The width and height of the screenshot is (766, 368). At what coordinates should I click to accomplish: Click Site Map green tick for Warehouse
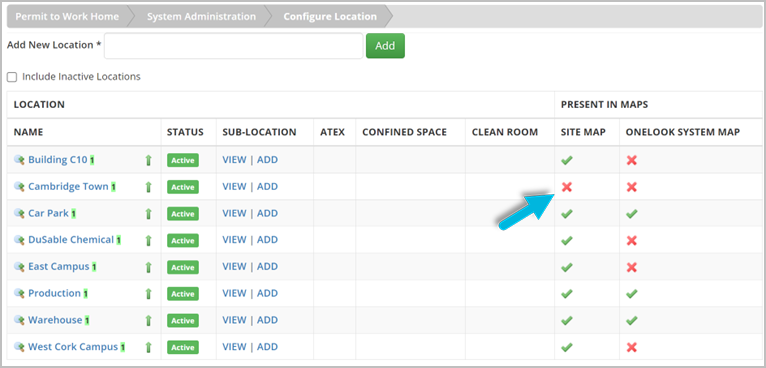(x=567, y=321)
